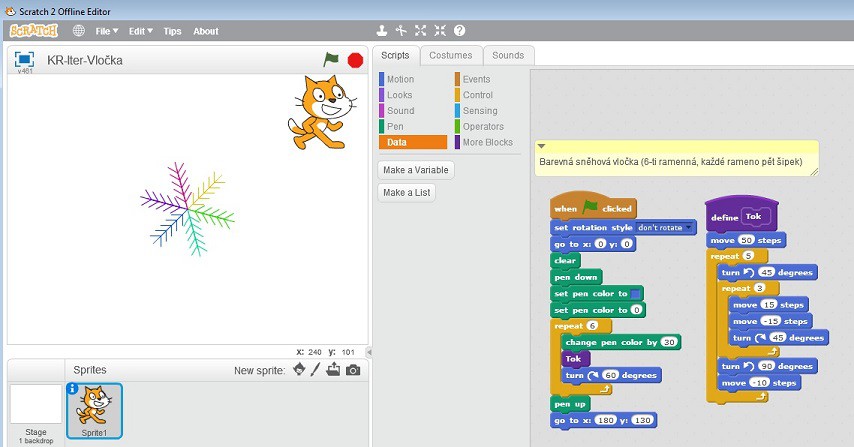
Task: Select the Pen block category
Action: point(395,126)
